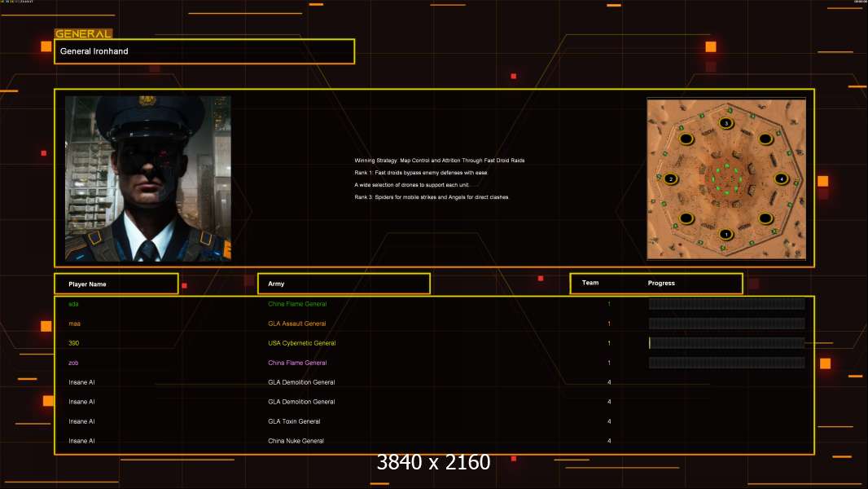Click the progress bar for player 390

click(727, 343)
